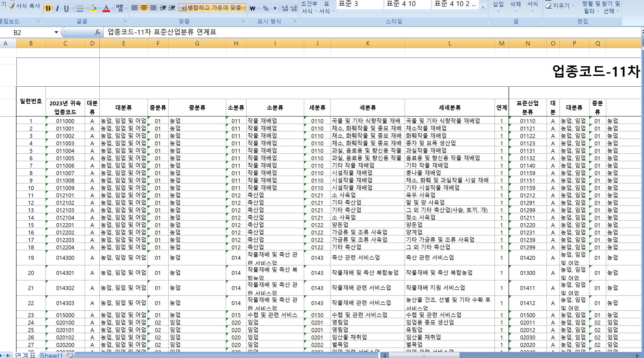Apply percent style format
Image resolution: width=644 pixels, height=358 pixels.
click(266, 9)
